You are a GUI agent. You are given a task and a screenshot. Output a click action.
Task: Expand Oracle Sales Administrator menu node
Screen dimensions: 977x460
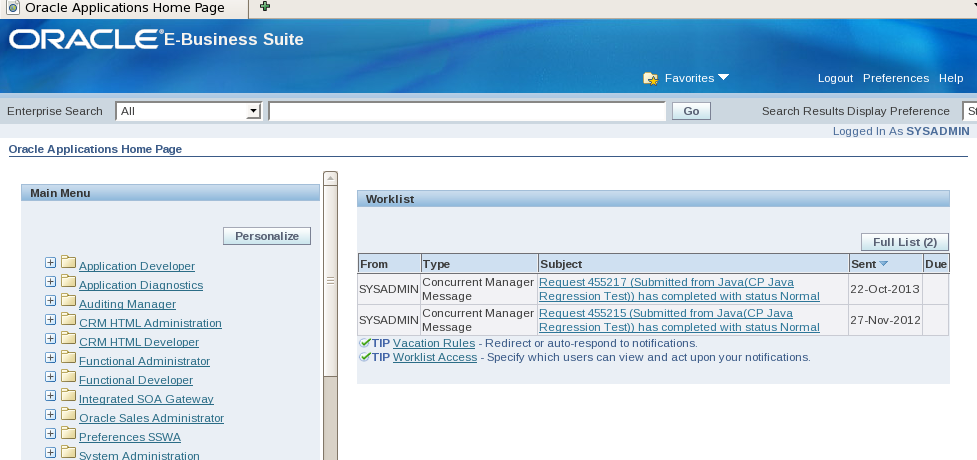point(50,414)
